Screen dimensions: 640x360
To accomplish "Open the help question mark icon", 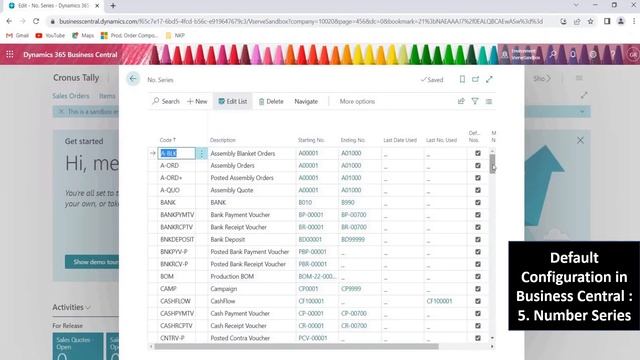I will [x=613, y=54].
